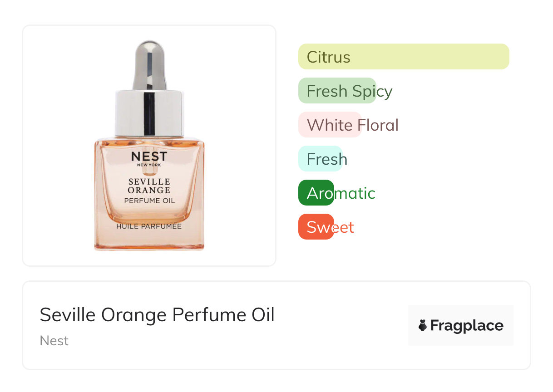553x392 pixels.
Task: Click the word Floral in White Floral
Action: pyautogui.click(x=378, y=125)
